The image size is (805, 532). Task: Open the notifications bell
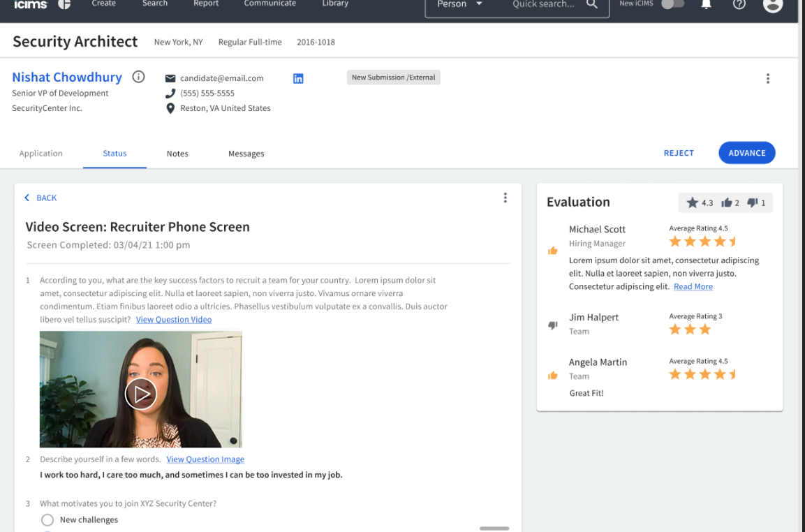pos(706,4)
